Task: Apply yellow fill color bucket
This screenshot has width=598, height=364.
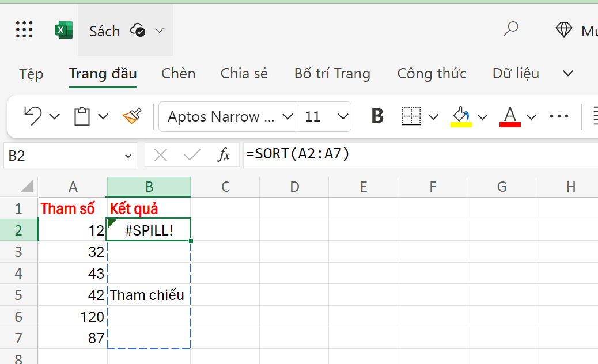Action: [x=461, y=116]
